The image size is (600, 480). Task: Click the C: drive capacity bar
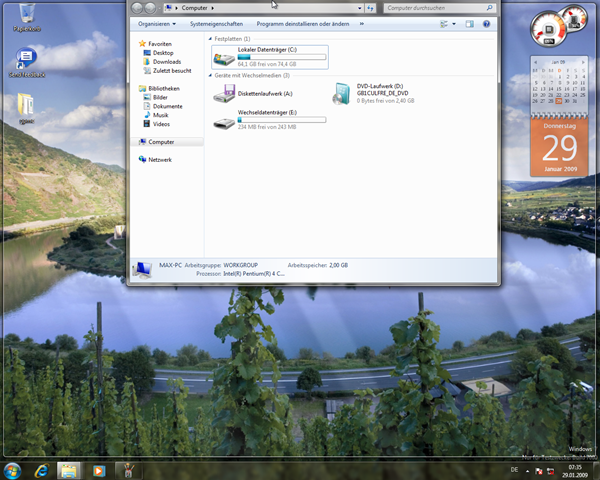[282, 57]
